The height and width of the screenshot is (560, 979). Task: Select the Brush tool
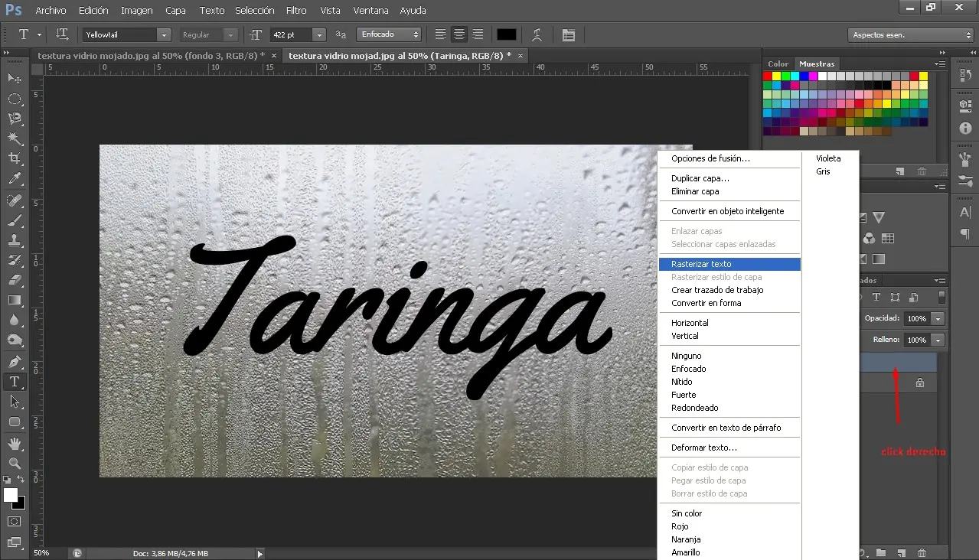point(15,221)
